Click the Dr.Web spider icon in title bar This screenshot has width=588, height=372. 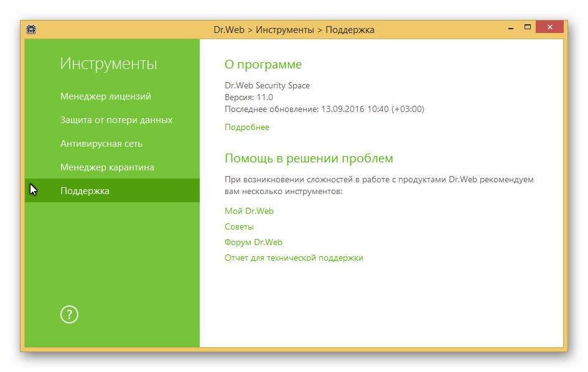pyautogui.click(x=31, y=29)
